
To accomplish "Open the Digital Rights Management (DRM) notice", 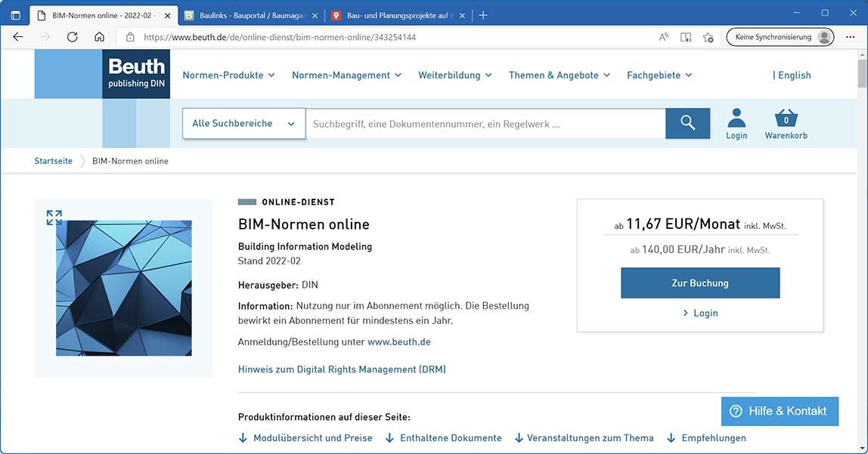I will tap(342, 369).
